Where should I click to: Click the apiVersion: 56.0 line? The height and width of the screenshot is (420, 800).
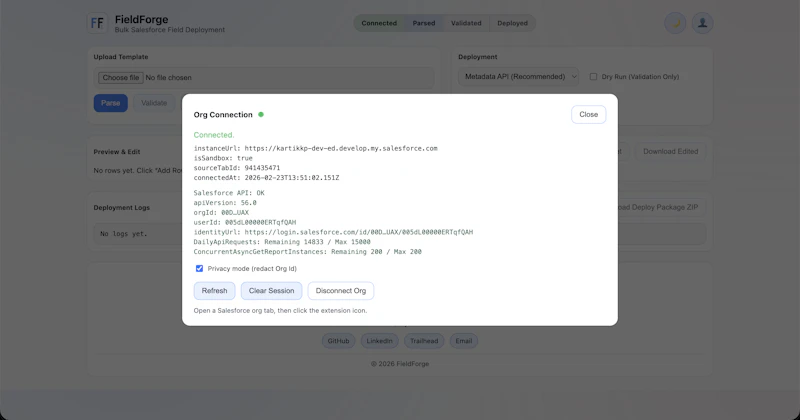pos(225,203)
